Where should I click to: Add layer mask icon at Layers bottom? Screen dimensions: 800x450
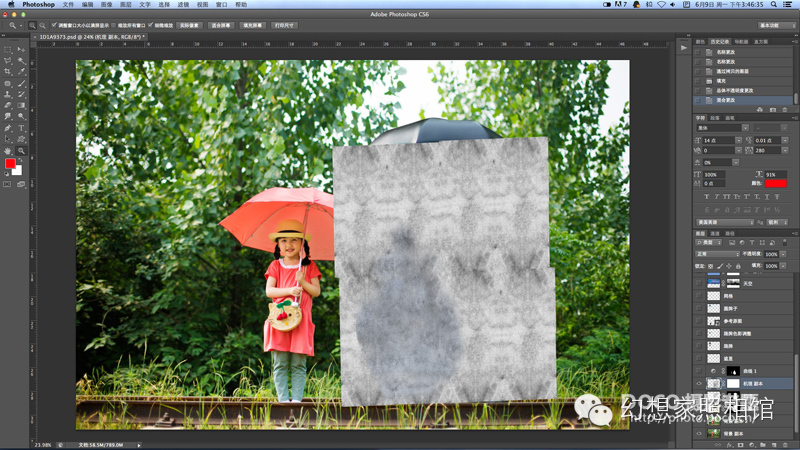(740, 445)
